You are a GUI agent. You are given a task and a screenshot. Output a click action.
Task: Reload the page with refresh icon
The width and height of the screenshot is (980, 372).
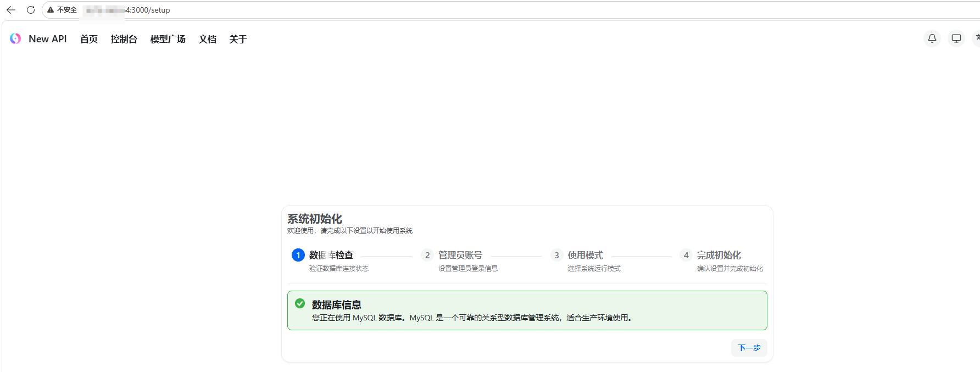point(31,10)
